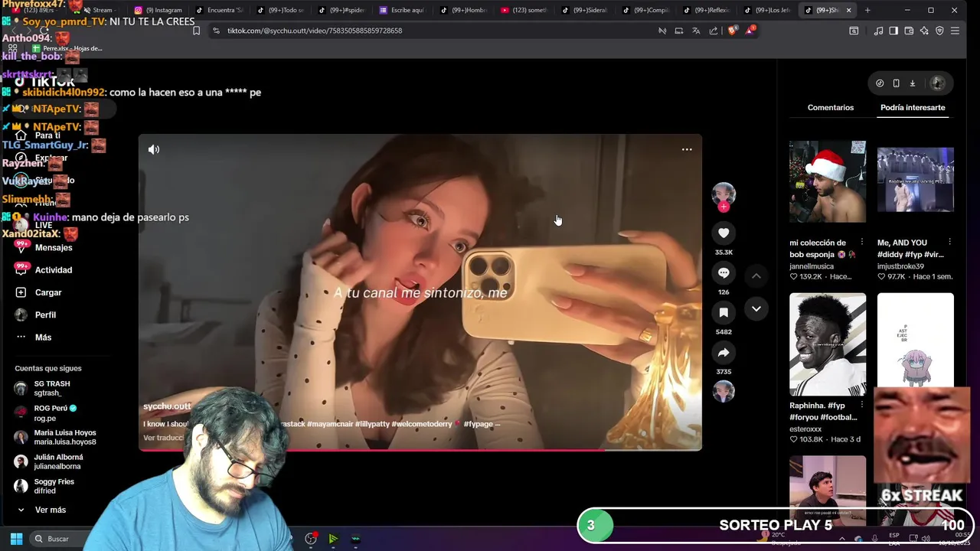Save video with the bookmark icon

click(724, 312)
